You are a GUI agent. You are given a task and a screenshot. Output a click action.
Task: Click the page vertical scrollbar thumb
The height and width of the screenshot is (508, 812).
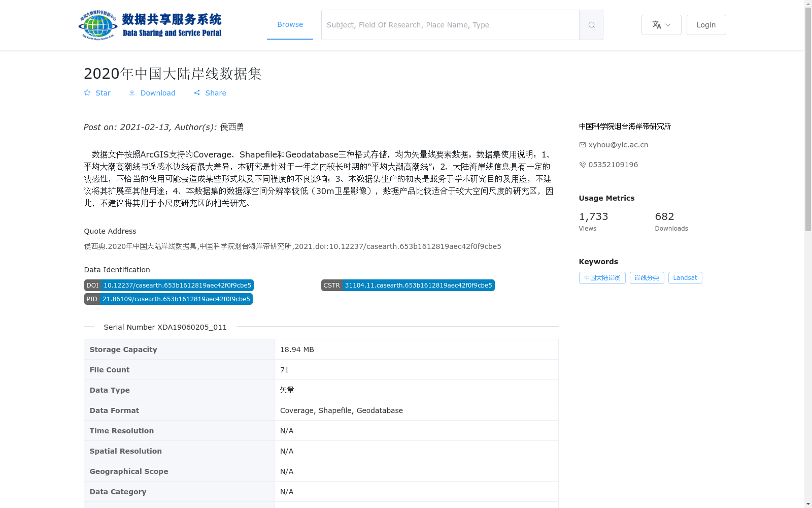coord(808,119)
